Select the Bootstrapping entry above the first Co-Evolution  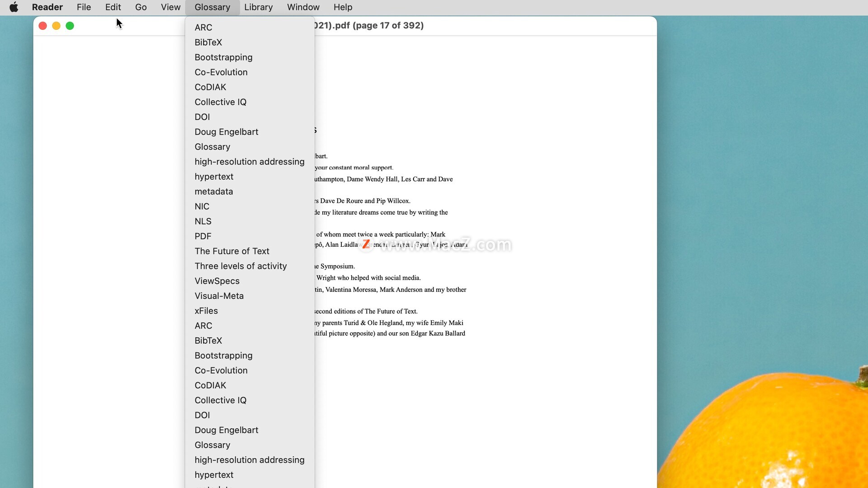250,57
